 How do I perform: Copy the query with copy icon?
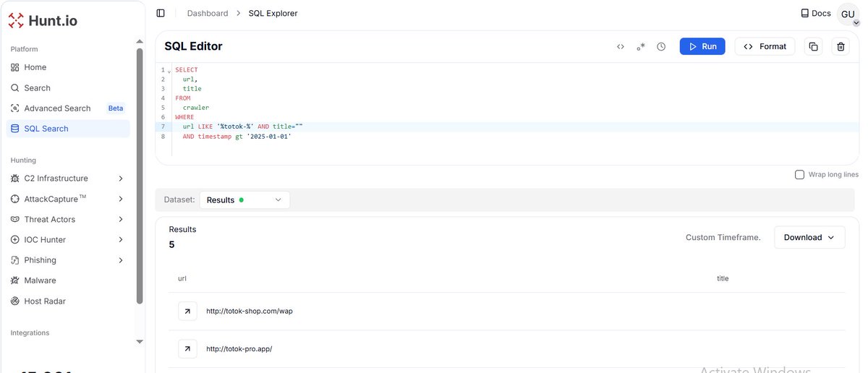click(x=813, y=46)
